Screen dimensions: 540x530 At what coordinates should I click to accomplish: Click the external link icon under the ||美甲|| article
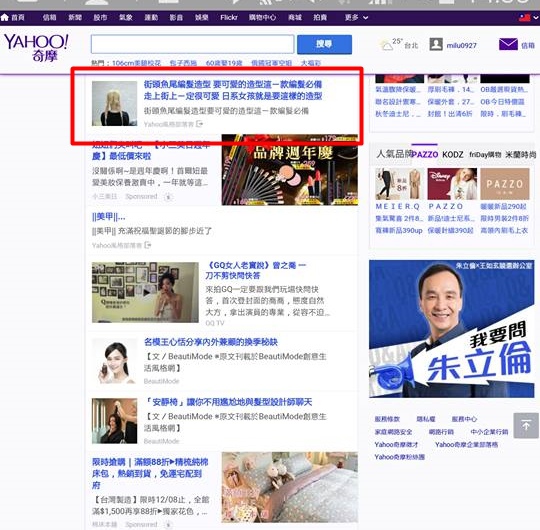(x=148, y=245)
